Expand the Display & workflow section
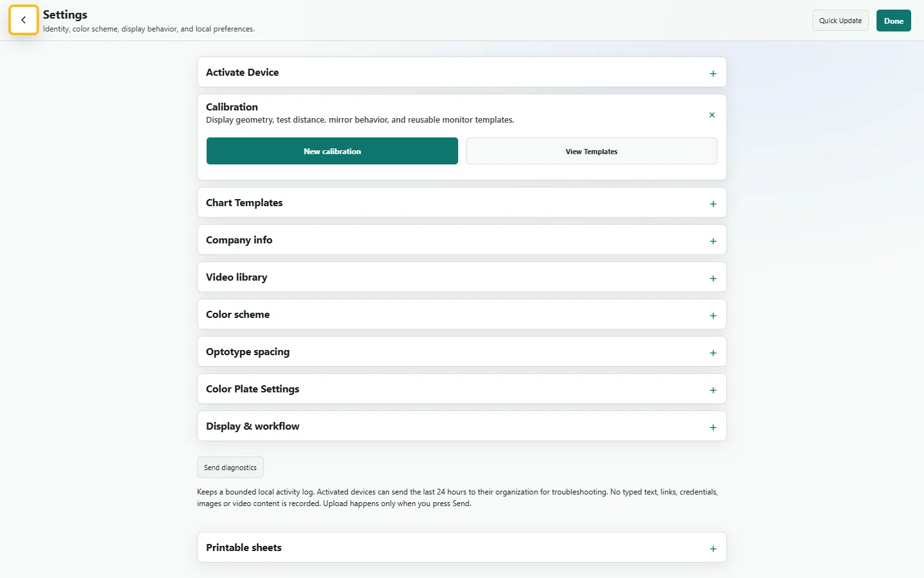The height and width of the screenshot is (578, 924). coord(461,426)
